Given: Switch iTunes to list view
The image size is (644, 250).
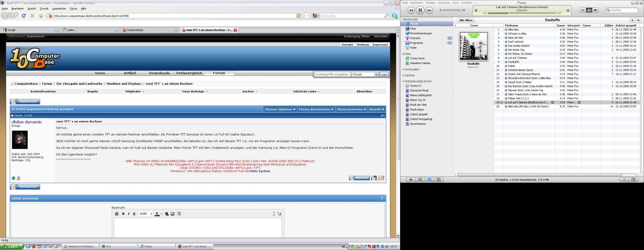Looking at the screenshot, I should (583, 10).
